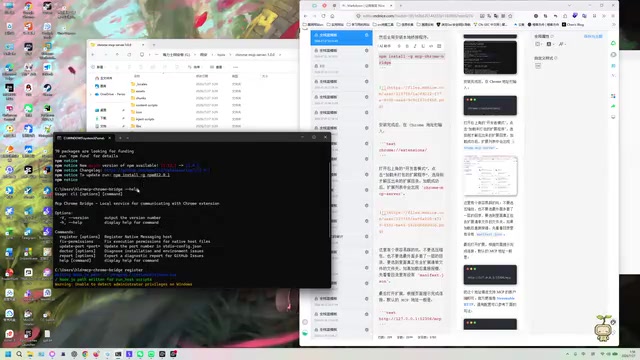Click the Explorer refresh button
The width and height of the screenshot is (640, 360).
(x=129, y=54)
